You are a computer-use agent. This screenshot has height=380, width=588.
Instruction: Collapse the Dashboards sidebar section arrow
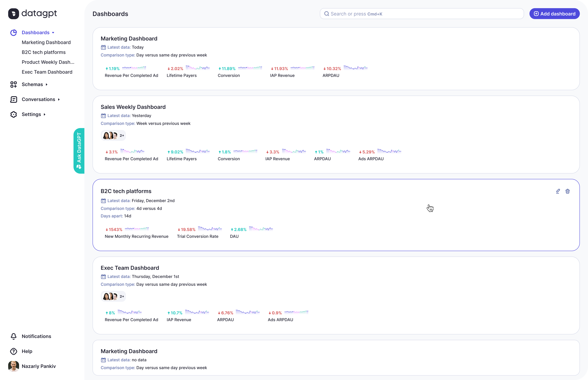click(53, 33)
